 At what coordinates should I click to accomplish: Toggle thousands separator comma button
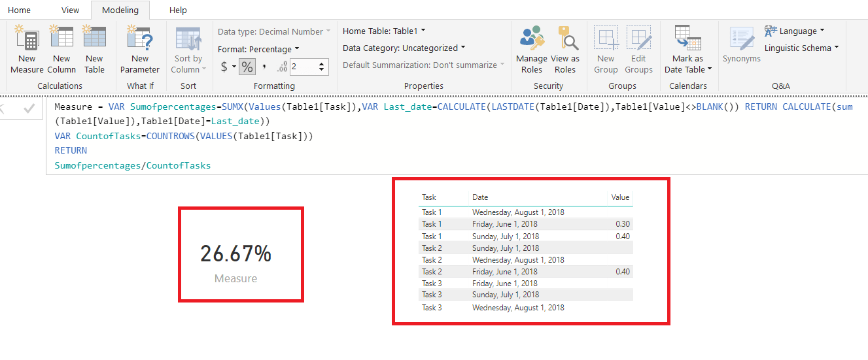(x=264, y=67)
